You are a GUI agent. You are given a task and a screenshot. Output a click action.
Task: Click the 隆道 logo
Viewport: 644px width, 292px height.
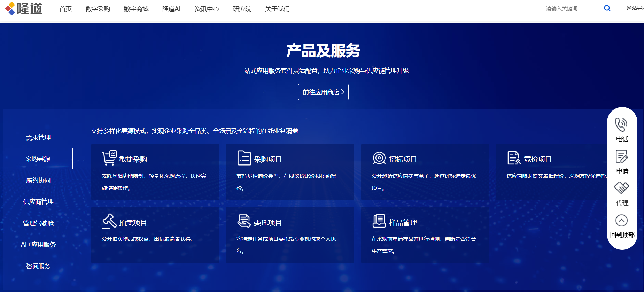(x=24, y=8)
